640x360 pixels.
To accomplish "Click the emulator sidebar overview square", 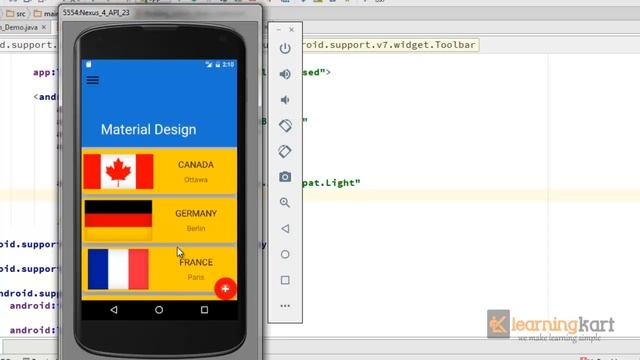I will 285,280.
